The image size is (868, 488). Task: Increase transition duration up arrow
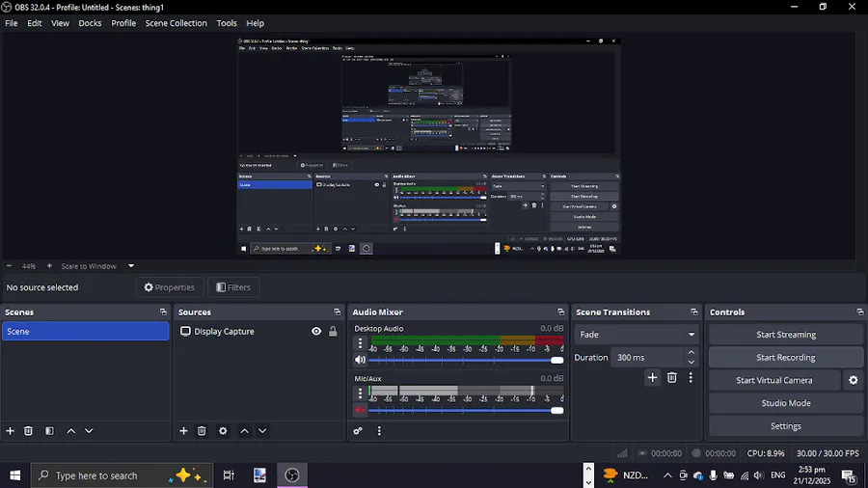coord(691,352)
